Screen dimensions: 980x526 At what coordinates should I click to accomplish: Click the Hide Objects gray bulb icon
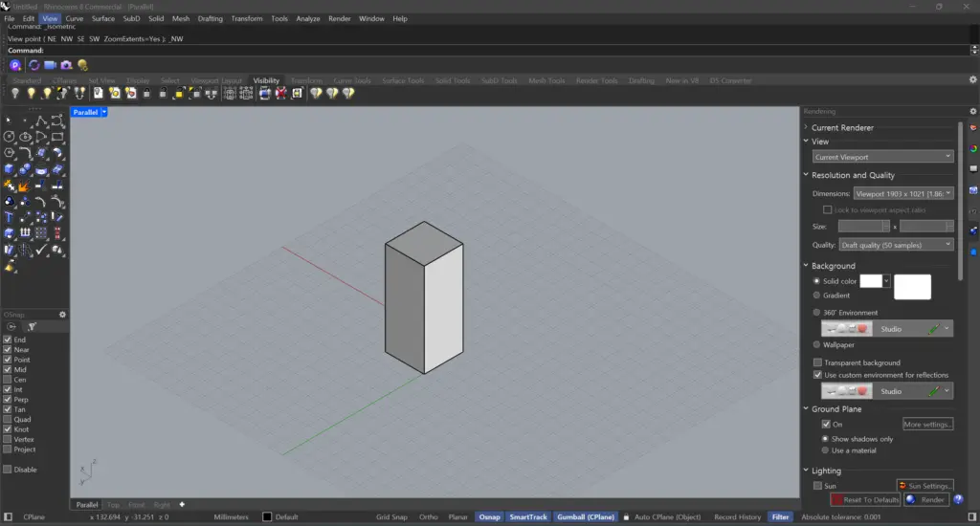(15, 93)
